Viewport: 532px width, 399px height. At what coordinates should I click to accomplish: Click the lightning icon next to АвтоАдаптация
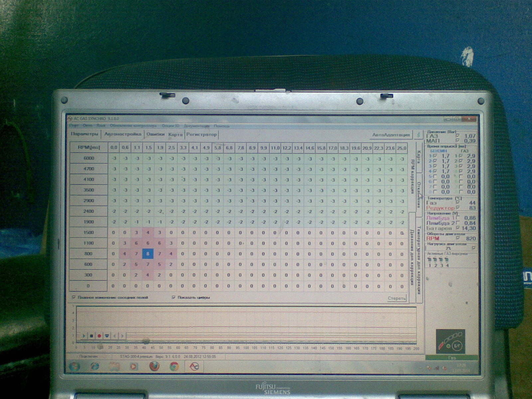point(418,135)
